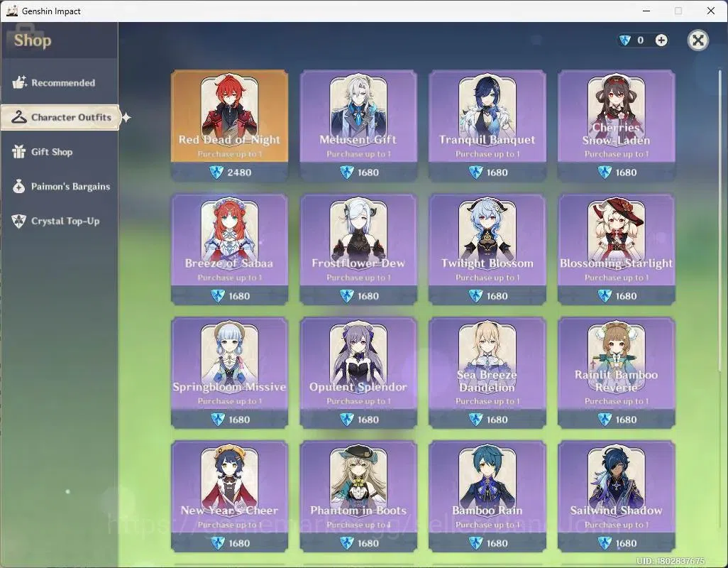Click the UID number at bottom right

pos(671,561)
